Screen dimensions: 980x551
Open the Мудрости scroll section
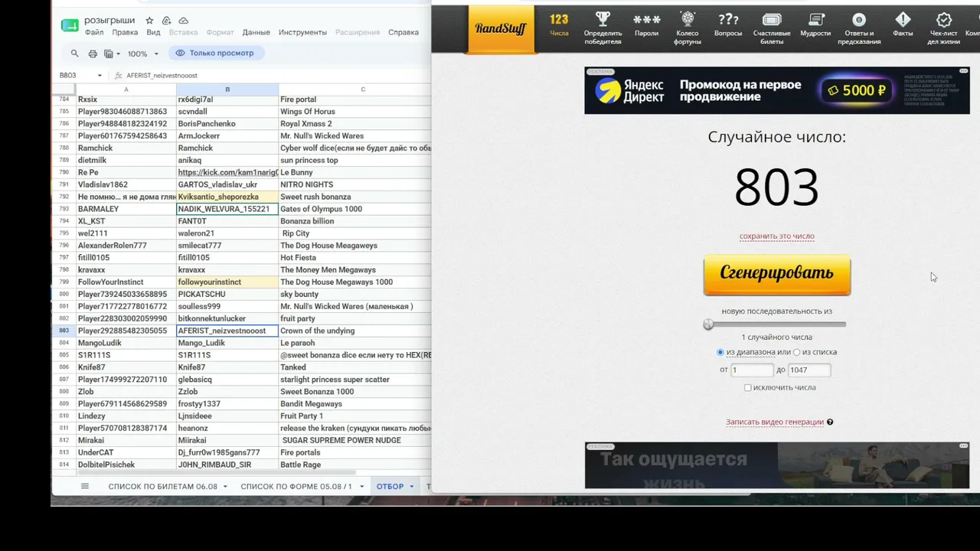tap(816, 24)
